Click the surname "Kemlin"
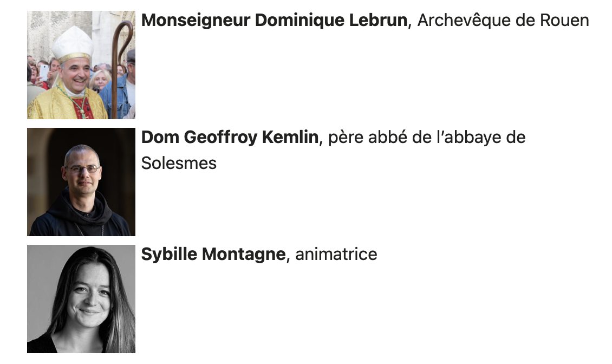 (290, 138)
